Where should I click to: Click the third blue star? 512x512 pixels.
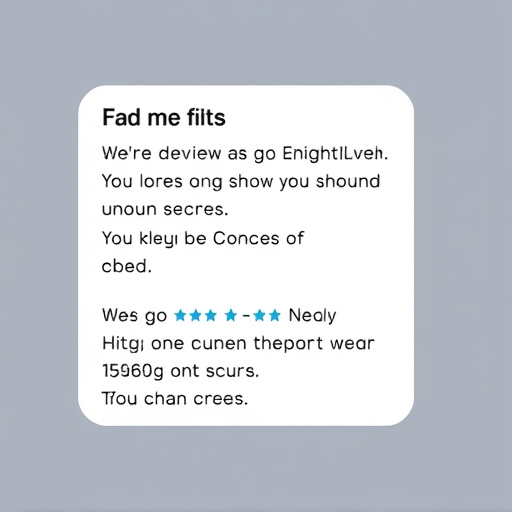click(x=210, y=315)
